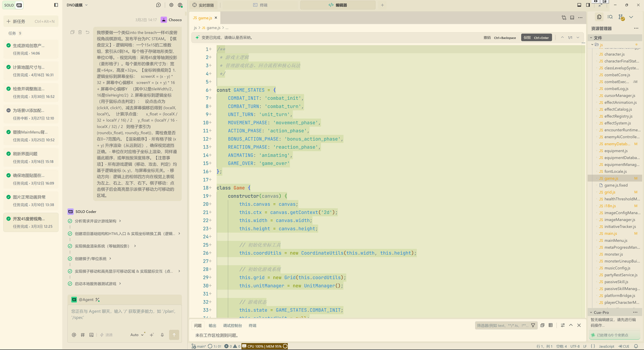Open new chat bubble icon in header
The image size is (644, 350).
tap(159, 5)
